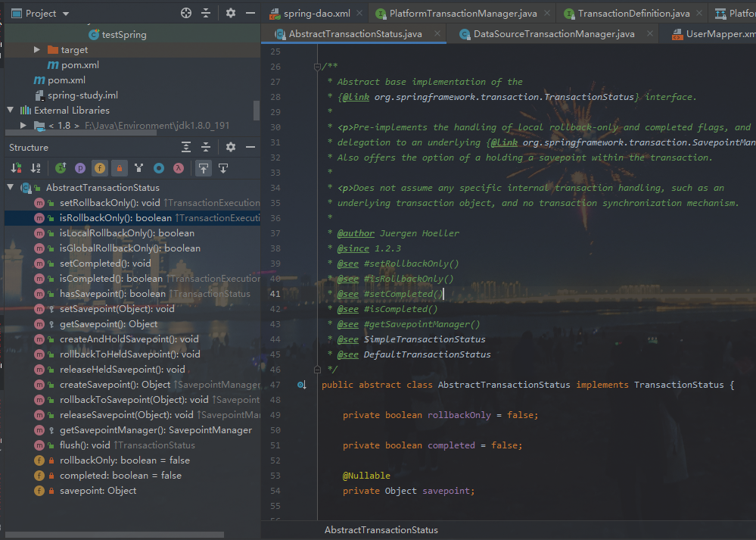Click DefaultTransactionStatus reference in Javadoc

427,354
